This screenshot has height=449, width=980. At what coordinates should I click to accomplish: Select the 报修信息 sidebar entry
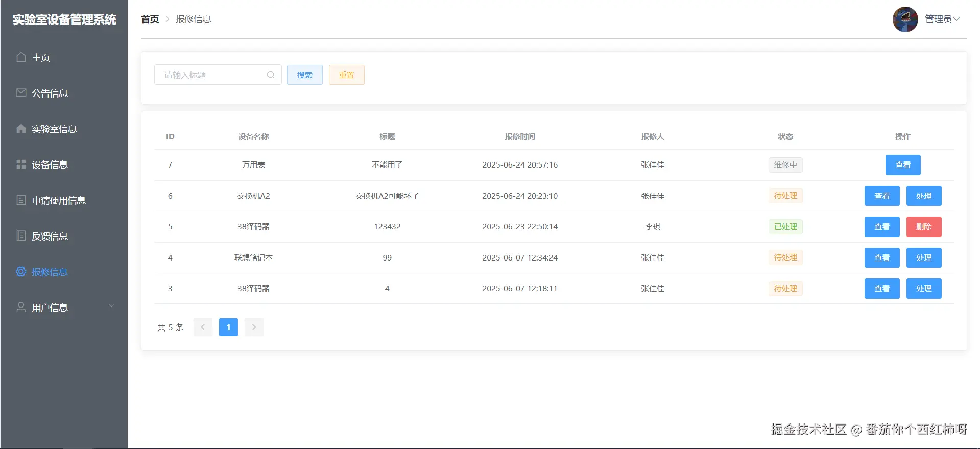click(x=64, y=272)
